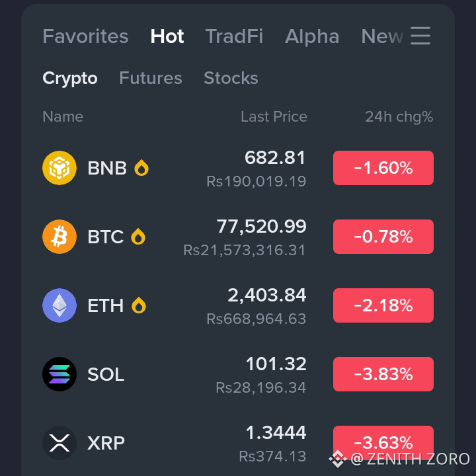Click the flame icon next to ETH
The width and height of the screenshot is (476, 476).
pos(139,305)
